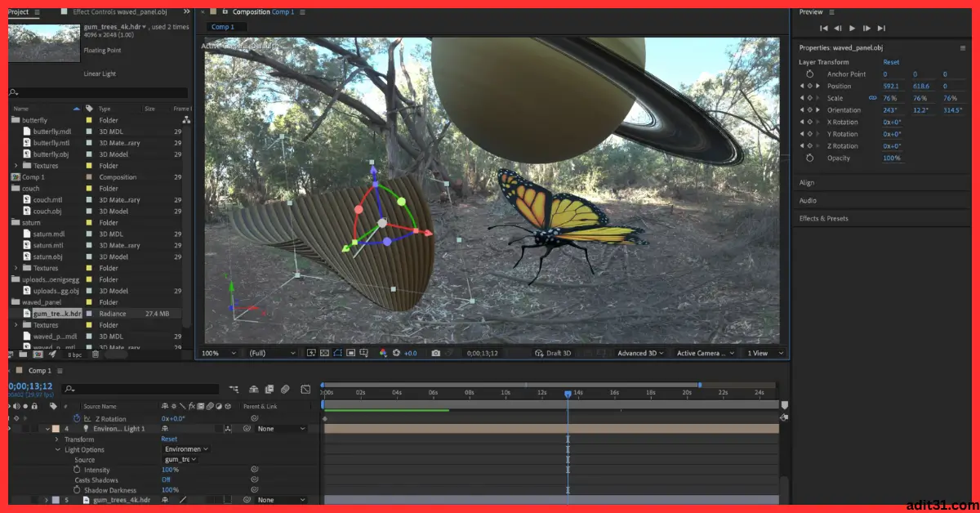Sort by the Name column header
The width and height of the screenshot is (980, 513).
point(21,109)
